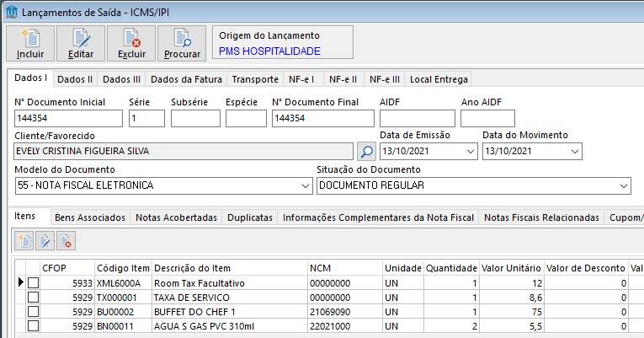Click the client search magnifier icon

[366, 152]
